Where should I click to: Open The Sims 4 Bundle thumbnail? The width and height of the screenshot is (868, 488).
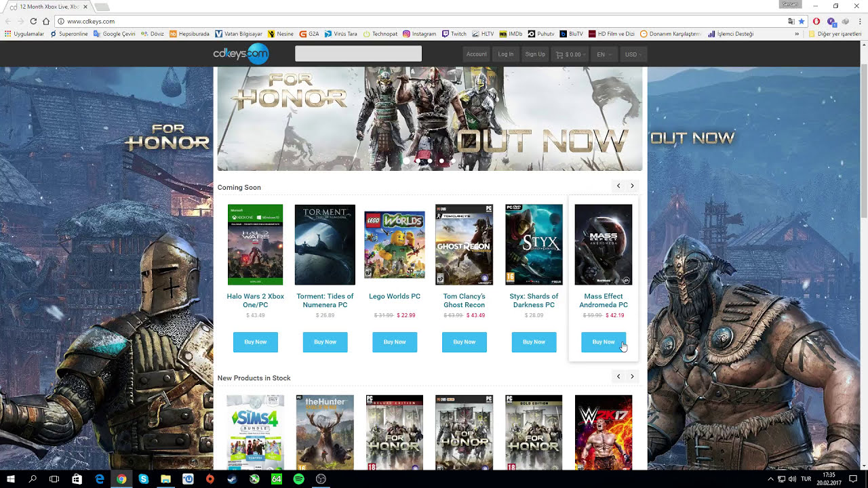[255, 432]
